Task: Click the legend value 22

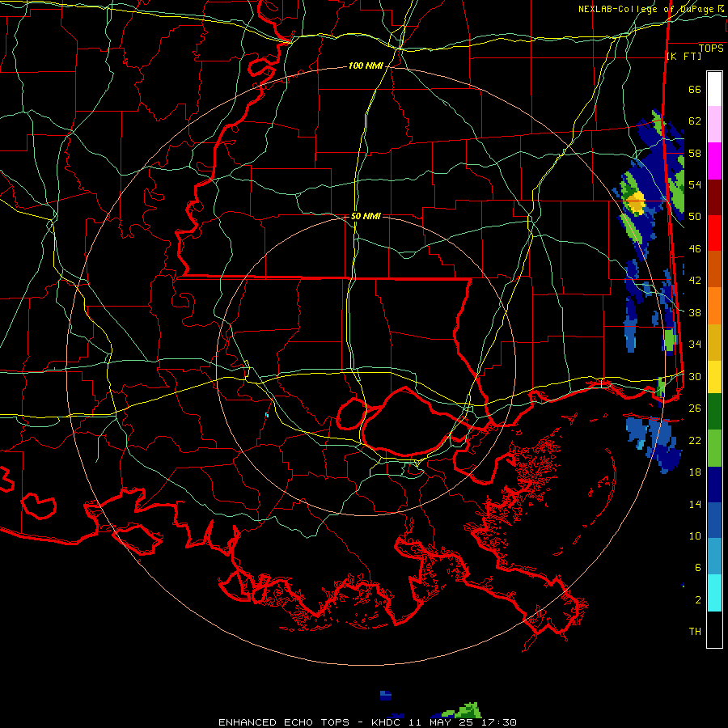Action: [x=695, y=440]
